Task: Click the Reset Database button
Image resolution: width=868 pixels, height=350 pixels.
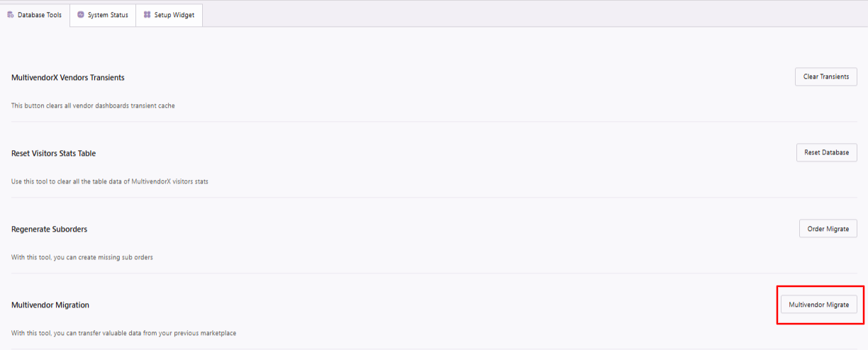Action: click(x=826, y=152)
